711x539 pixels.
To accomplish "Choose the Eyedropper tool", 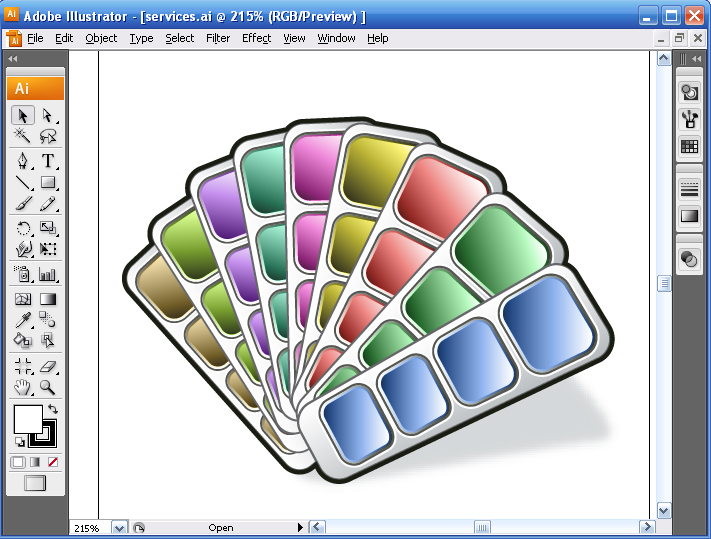I will point(24,320).
